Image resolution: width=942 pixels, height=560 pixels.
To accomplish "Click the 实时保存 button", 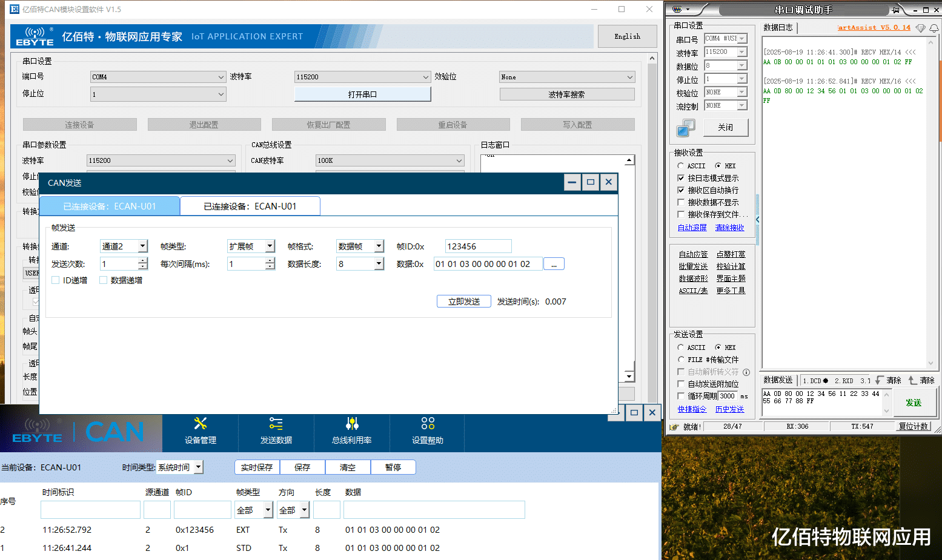I will tap(257, 467).
